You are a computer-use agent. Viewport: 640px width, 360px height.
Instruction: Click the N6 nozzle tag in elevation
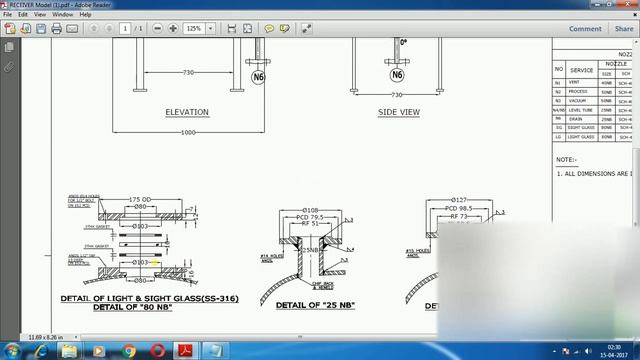pos(258,77)
